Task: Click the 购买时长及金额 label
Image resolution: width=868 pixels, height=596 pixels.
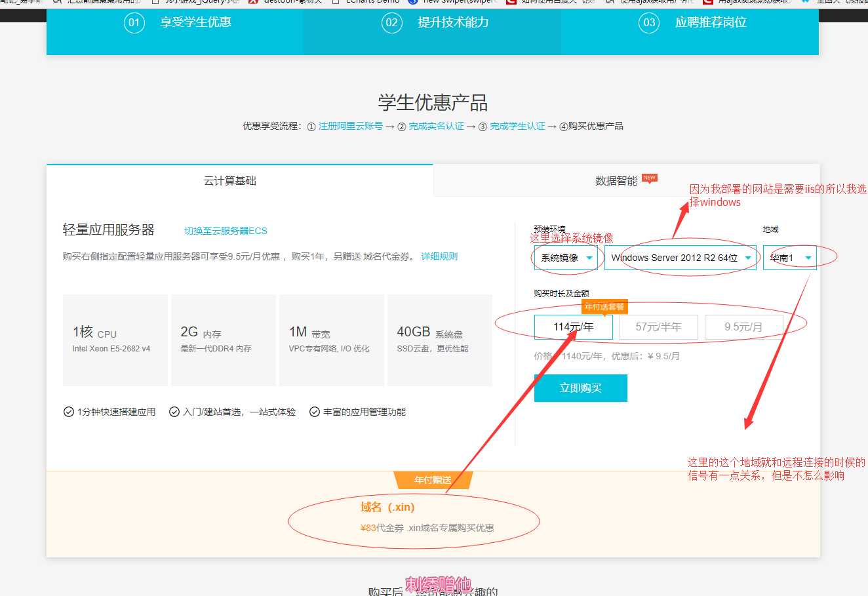Action: coord(562,294)
